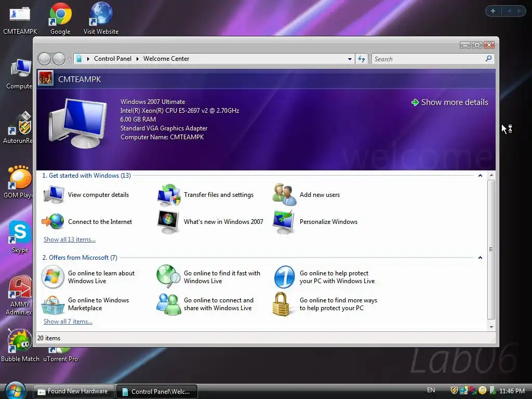Open the CMTEAMPK desktop folder
This screenshot has height=399, width=532.
point(20,20)
